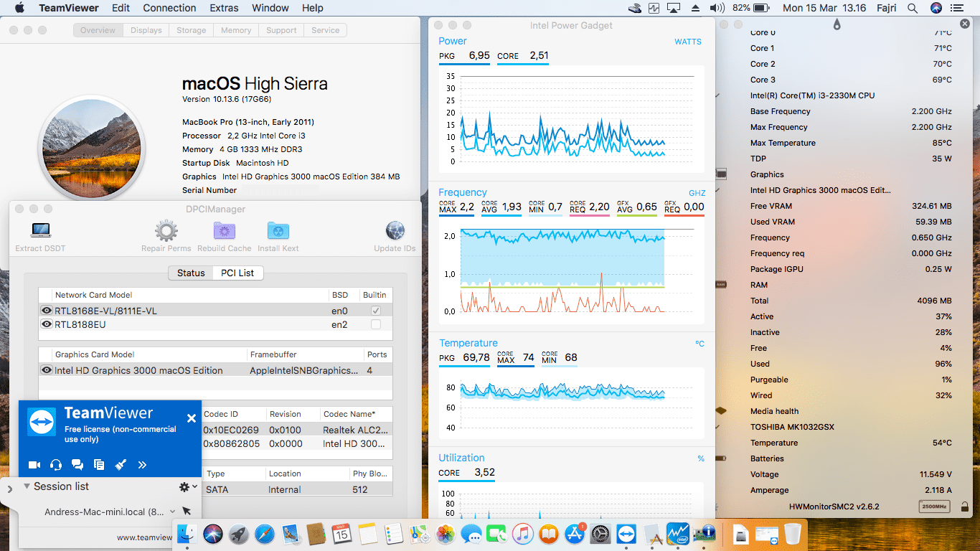Open Photos app in the Dock
The width and height of the screenshot is (980, 551).
[446, 533]
